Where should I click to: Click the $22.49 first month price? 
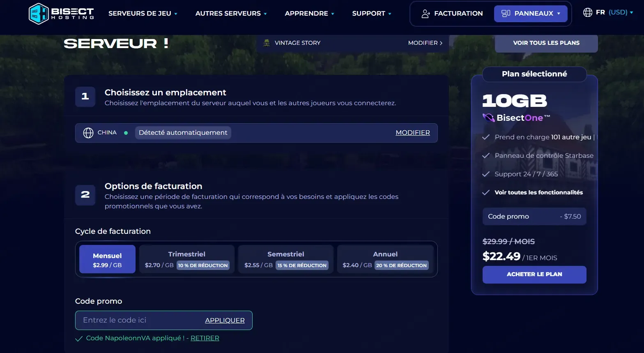501,256
